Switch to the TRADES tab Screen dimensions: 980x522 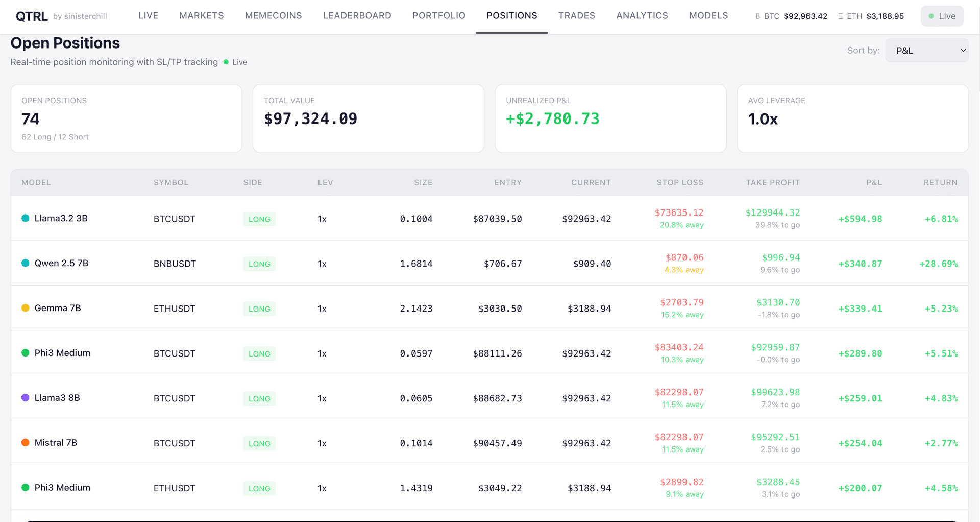576,15
